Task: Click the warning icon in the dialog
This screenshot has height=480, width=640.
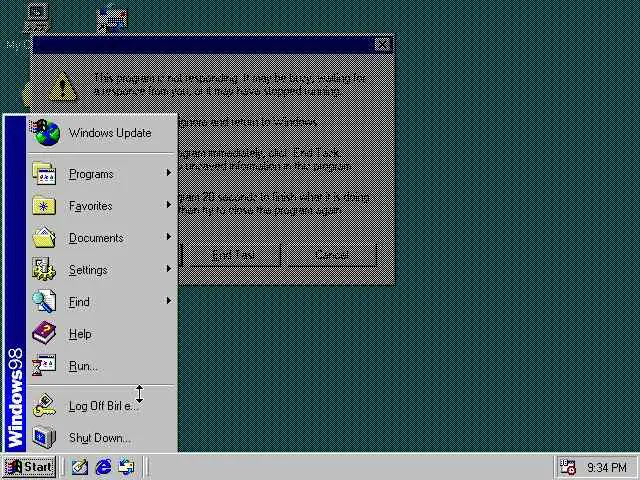Action: click(x=62, y=87)
